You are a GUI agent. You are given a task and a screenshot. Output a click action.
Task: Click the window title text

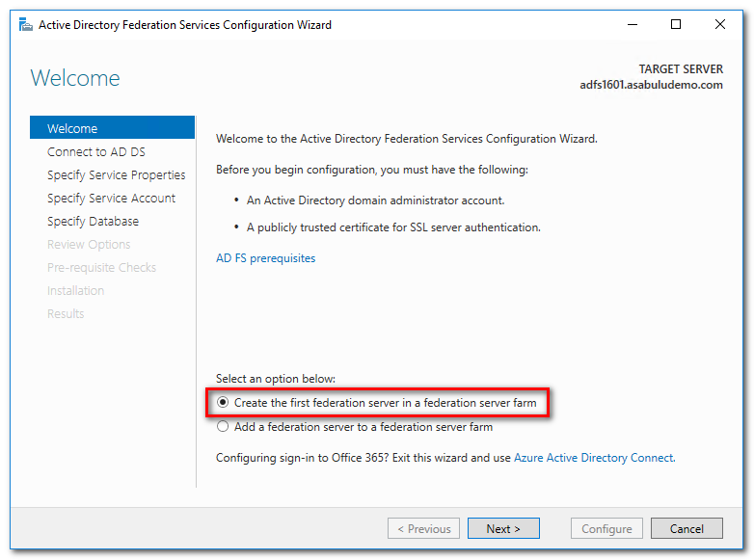click(x=185, y=25)
